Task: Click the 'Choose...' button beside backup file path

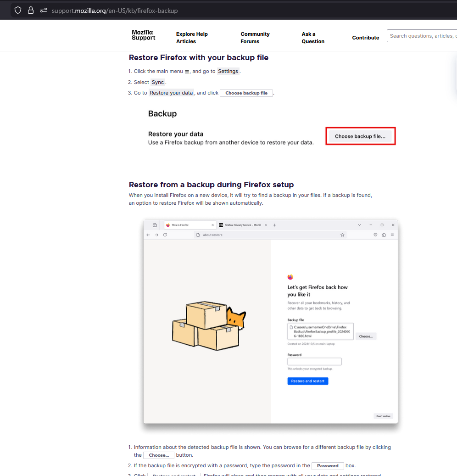Action: pos(366,336)
